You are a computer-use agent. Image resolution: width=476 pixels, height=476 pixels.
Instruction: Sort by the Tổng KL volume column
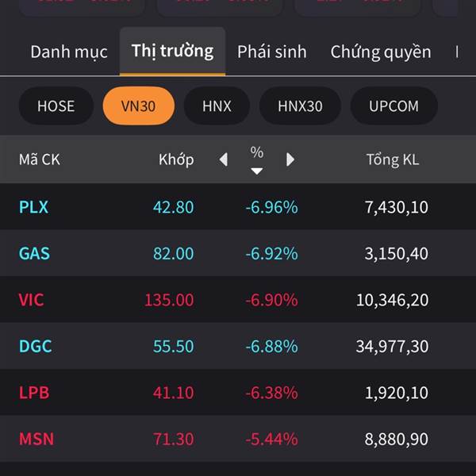tap(393, 159)
